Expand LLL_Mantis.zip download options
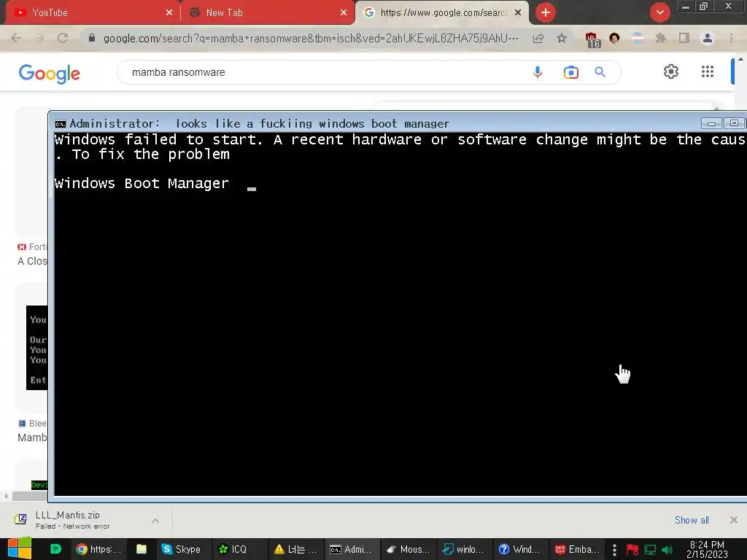The image size is (747, 560). coord(155,521)
